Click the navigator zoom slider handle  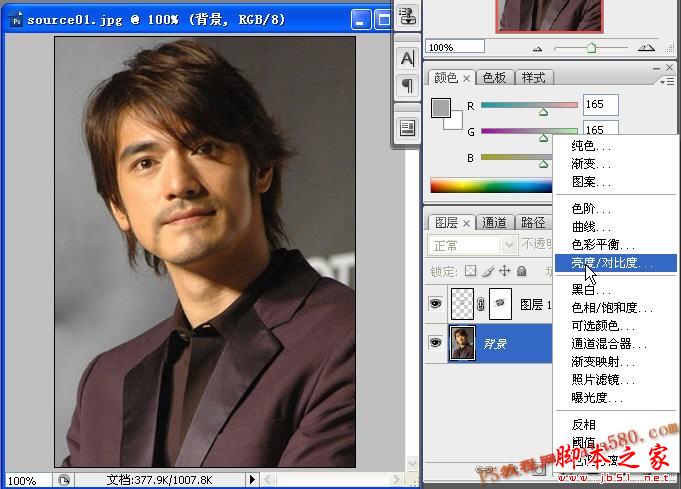tap(591, 48)
